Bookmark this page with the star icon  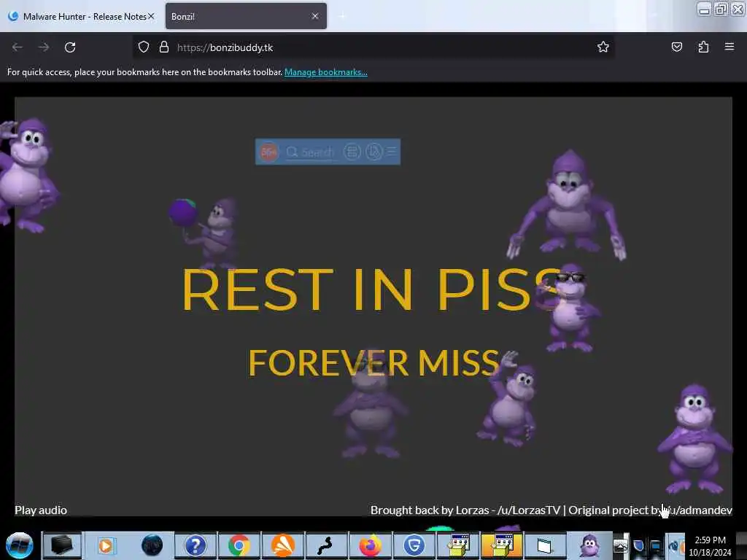point(603,47)
